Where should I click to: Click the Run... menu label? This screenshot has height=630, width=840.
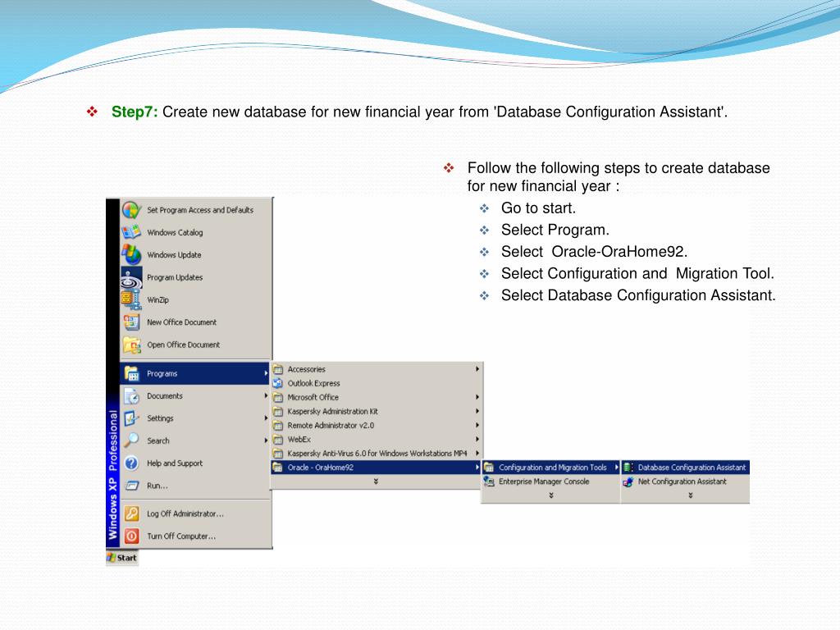[157, 486]
